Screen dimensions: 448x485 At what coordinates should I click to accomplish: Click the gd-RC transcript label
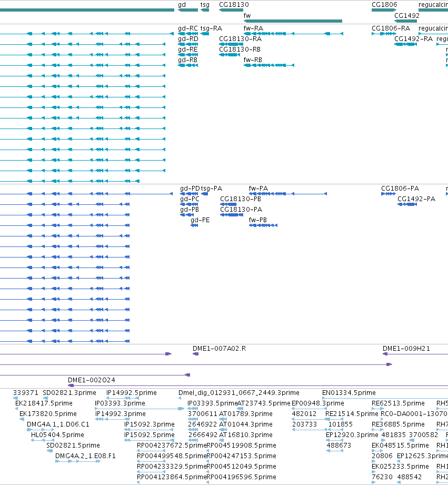[x=187, y=28]
